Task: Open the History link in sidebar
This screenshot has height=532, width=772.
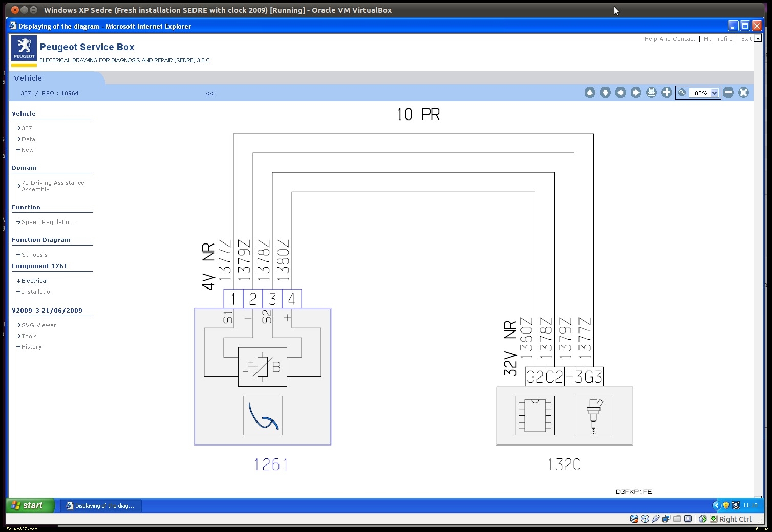Action: pyautogui.click(x=32, y=347)
